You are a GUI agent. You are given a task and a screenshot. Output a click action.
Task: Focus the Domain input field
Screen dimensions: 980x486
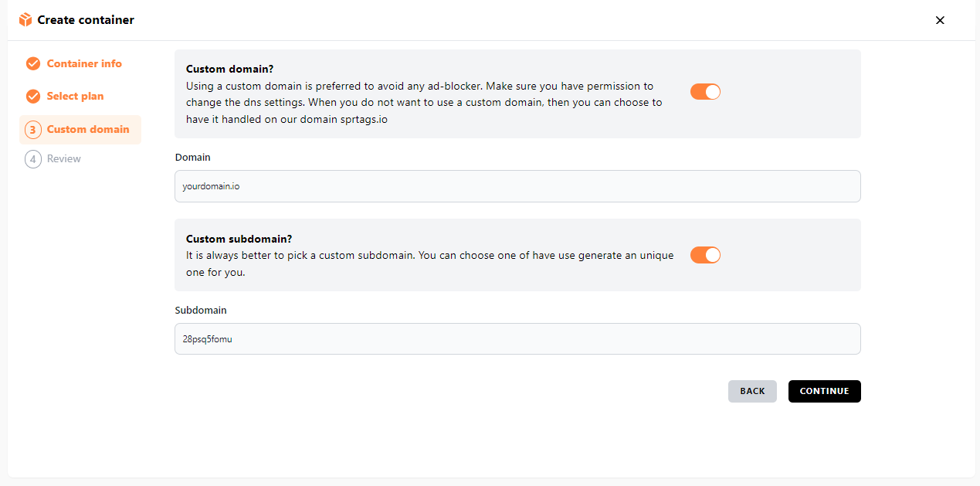point(517,186)
